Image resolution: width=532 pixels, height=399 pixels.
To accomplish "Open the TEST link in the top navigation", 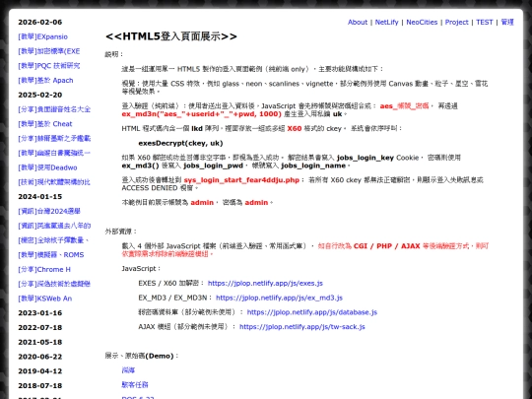I will 484,22.
